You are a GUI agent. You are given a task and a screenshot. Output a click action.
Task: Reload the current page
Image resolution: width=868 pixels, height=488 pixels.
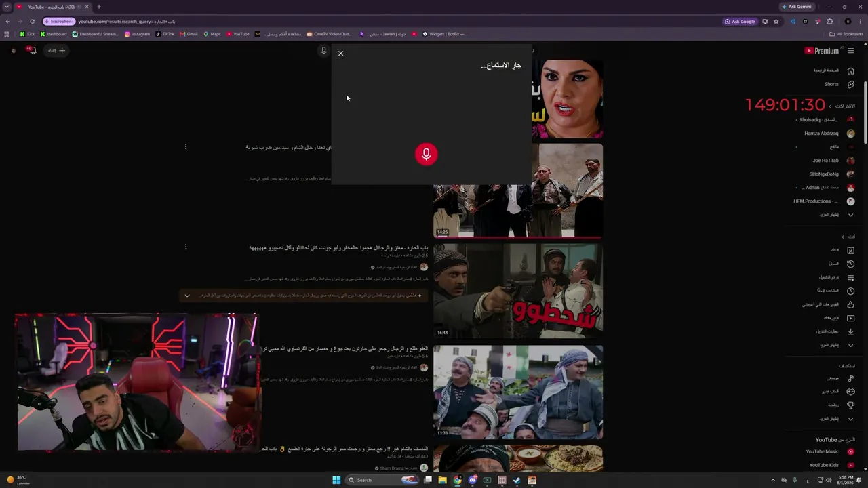coord(32,21)
